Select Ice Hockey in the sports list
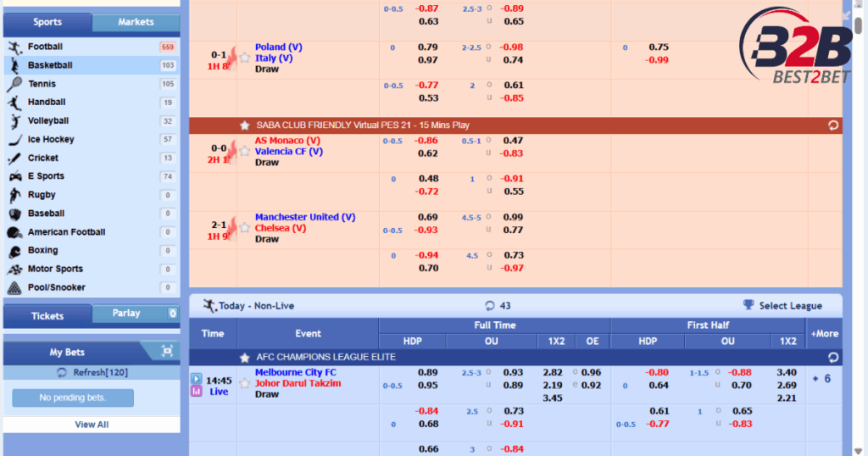 (x=50, y=139)
